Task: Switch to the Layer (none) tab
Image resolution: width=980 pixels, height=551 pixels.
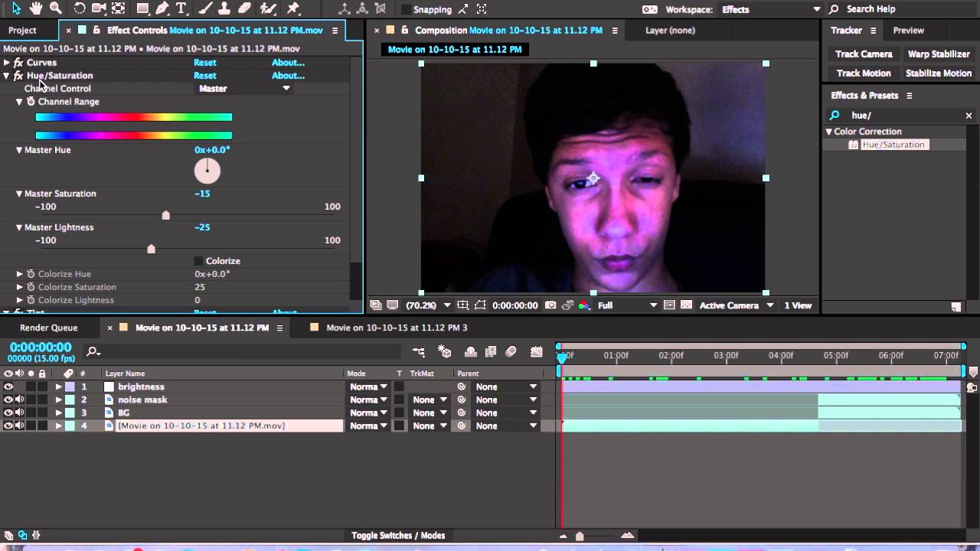Action: tap(670, 31)
